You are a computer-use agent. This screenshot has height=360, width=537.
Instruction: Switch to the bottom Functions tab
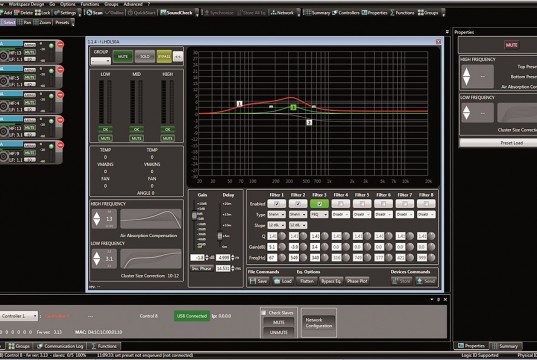click(x=104, y=346)
